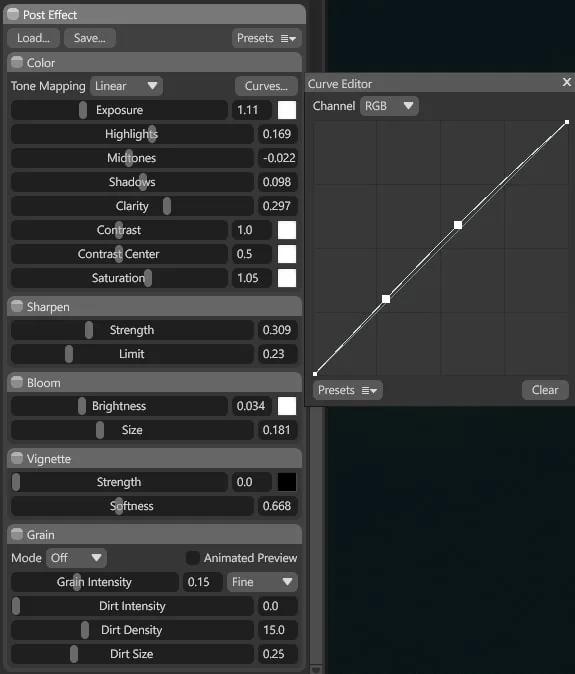The height and width of the screenshot is (674, 575).
Task: Edit the Highlights value 0.169
Action: (277, 134)
